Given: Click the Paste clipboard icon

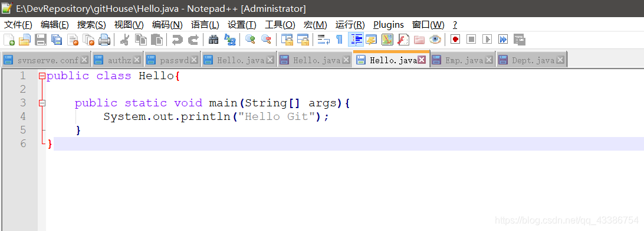Looking at the screenshot, I should [156, 40].
